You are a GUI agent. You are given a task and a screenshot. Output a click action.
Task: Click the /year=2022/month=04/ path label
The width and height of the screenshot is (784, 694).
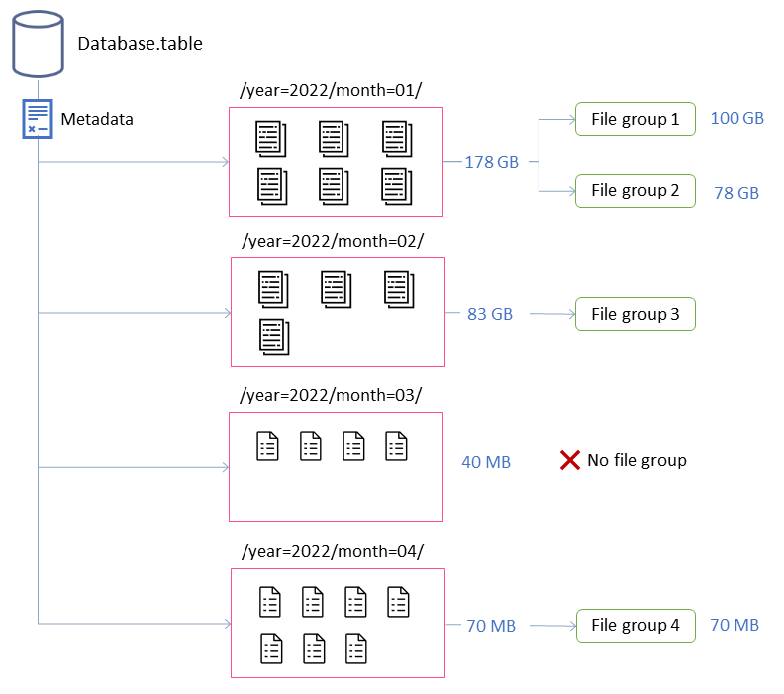point(332,551)
